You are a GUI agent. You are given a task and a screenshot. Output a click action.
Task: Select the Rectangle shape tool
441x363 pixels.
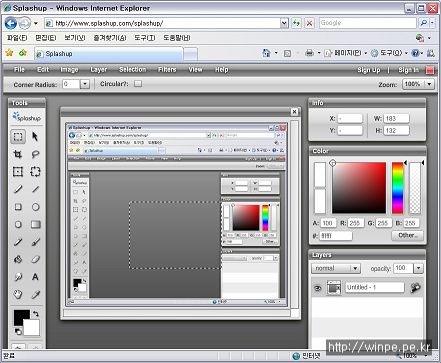click(x=18, y=207)
